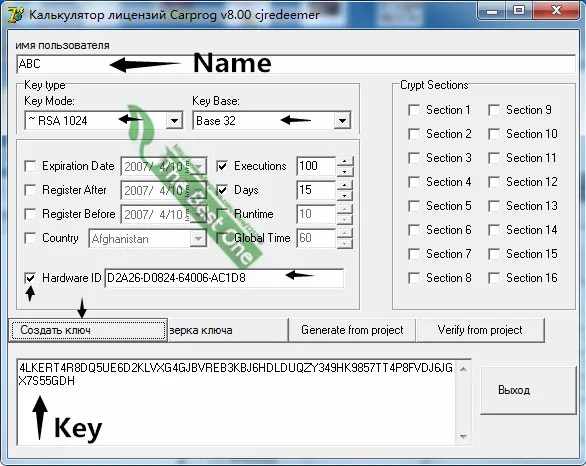
Task: Check the Section 1 checkbox
Action: (414, 110)
